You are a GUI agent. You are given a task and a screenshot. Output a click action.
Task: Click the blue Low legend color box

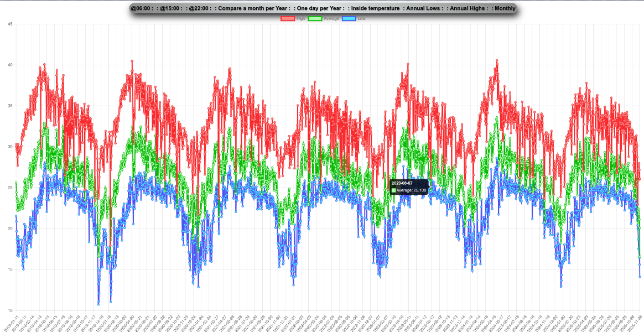[349, 19]
